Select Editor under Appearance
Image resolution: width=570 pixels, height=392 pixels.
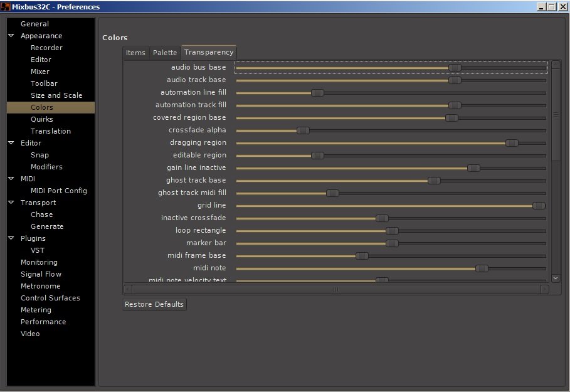point(41,60)
